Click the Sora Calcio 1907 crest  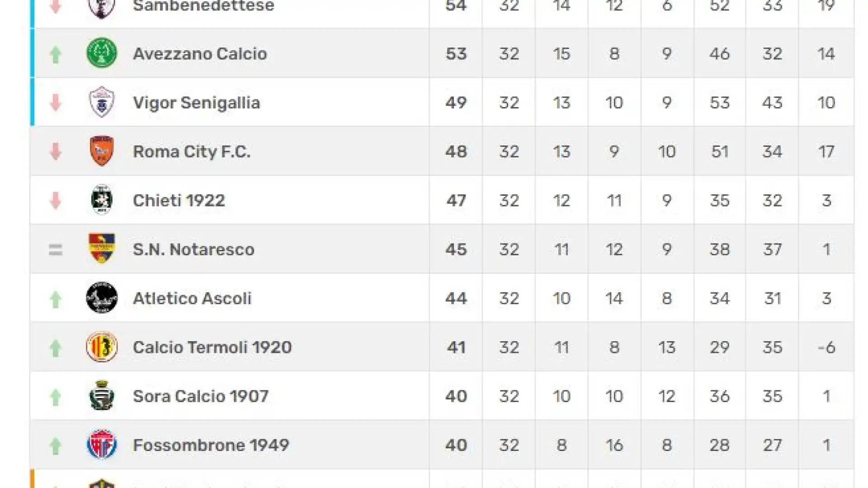tap(102, 395)
